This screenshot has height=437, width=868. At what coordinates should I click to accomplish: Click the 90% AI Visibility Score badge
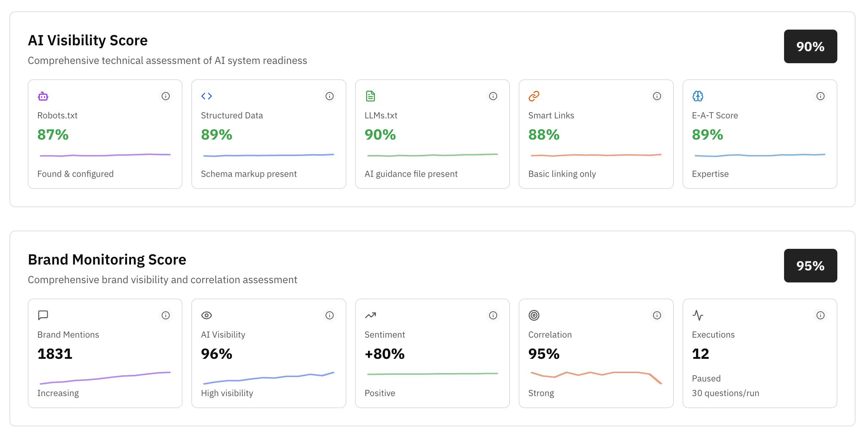(810, 46)
